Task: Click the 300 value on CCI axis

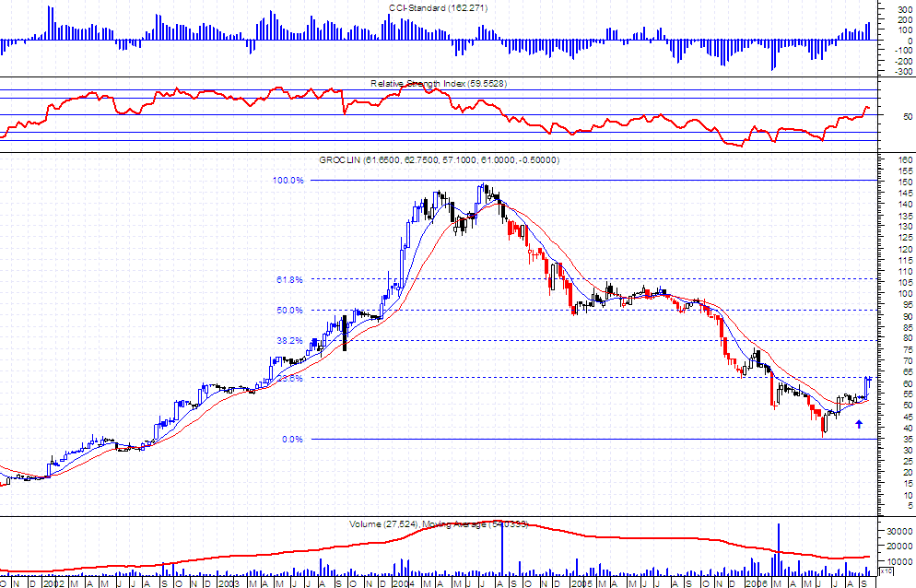Action: 906,10
